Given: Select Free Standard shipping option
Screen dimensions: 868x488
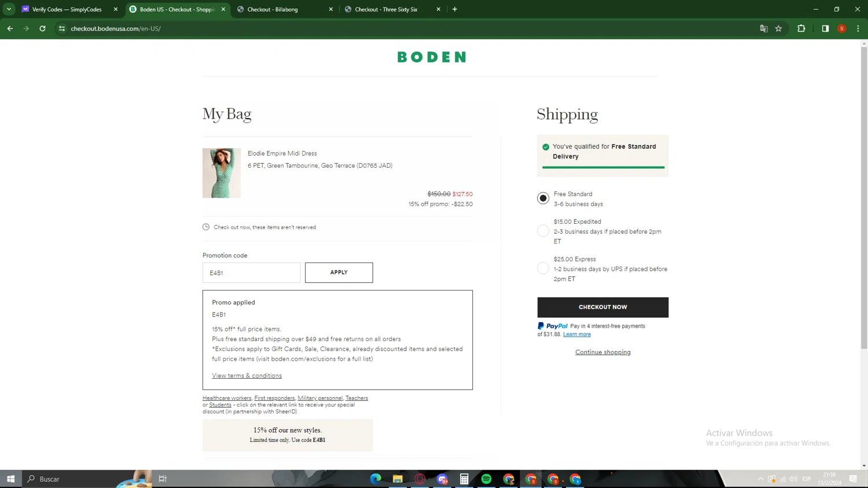Looking at the screenshot, I should tap(543, 198).
